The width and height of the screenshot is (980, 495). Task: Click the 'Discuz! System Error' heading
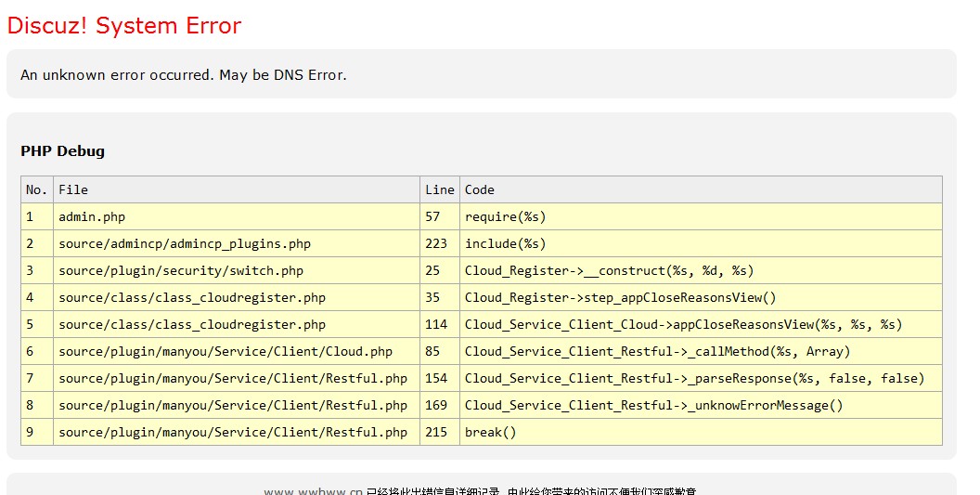pyautogui.click(x=123, y=26)
